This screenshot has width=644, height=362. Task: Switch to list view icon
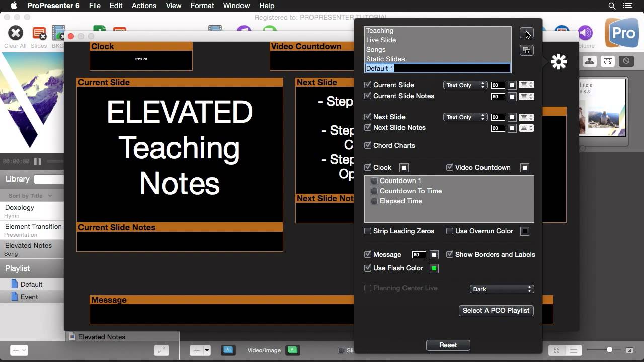[x=573, y=350]
